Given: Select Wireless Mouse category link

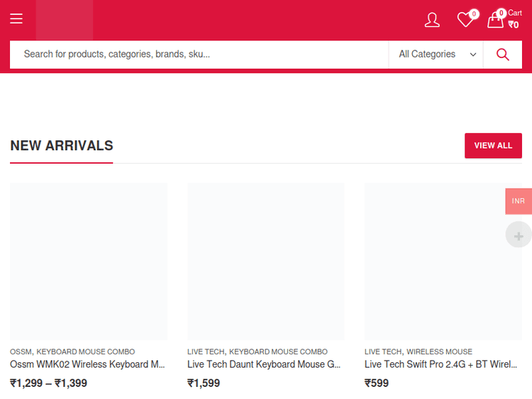Looking at the screenshot, I should pos(439,352).
